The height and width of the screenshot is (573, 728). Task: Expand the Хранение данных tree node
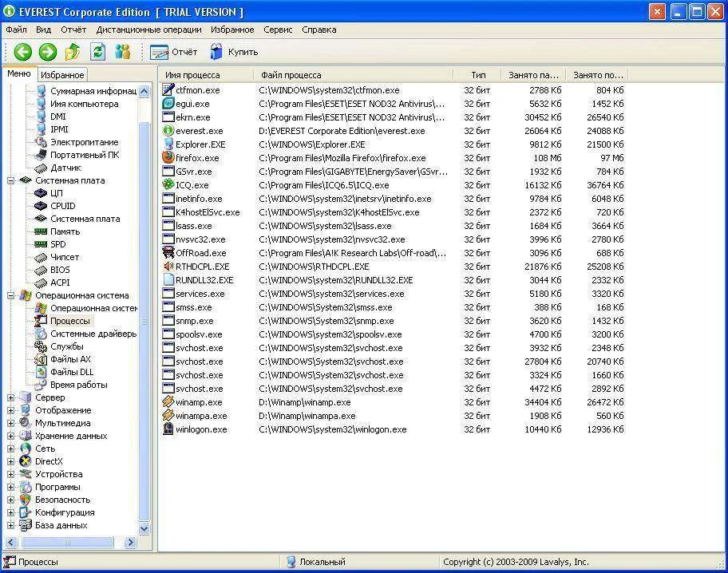point(10,436)
